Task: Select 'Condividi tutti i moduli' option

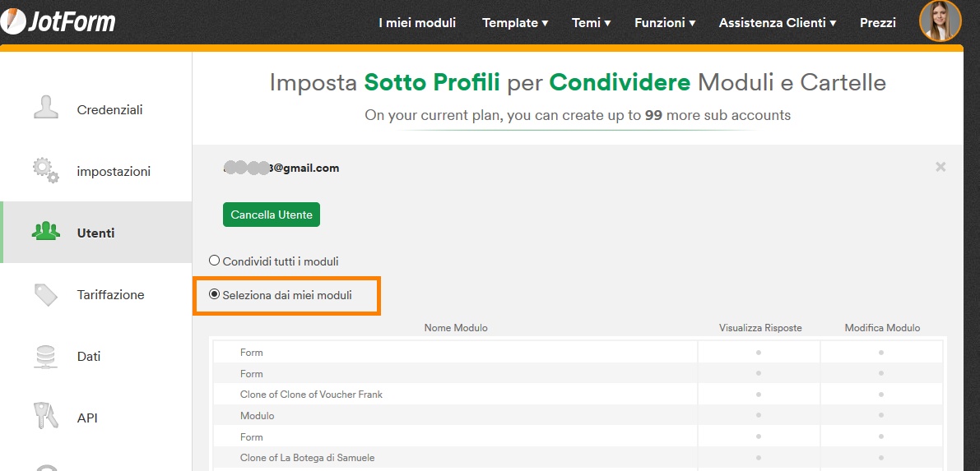Action: click(x=215, y=261)
